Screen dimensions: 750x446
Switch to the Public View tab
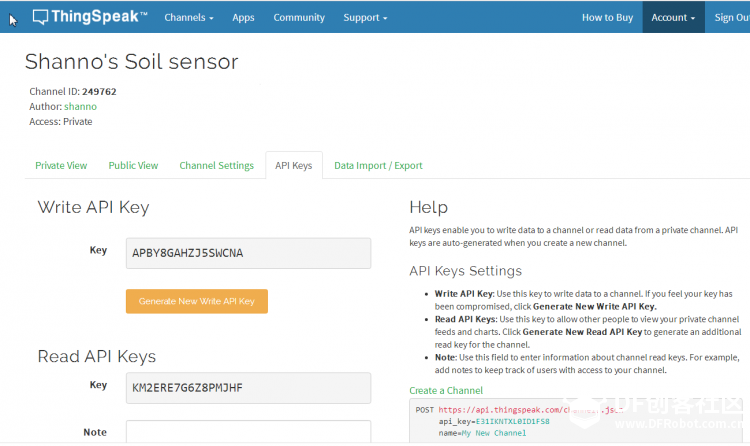click(x=133, y=166)
